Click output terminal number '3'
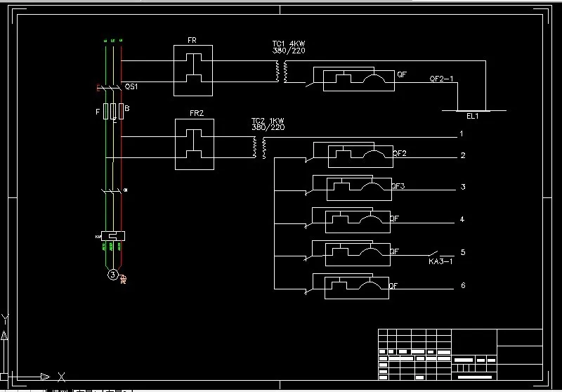Screen dimensions: 562x392 [463, 187]
